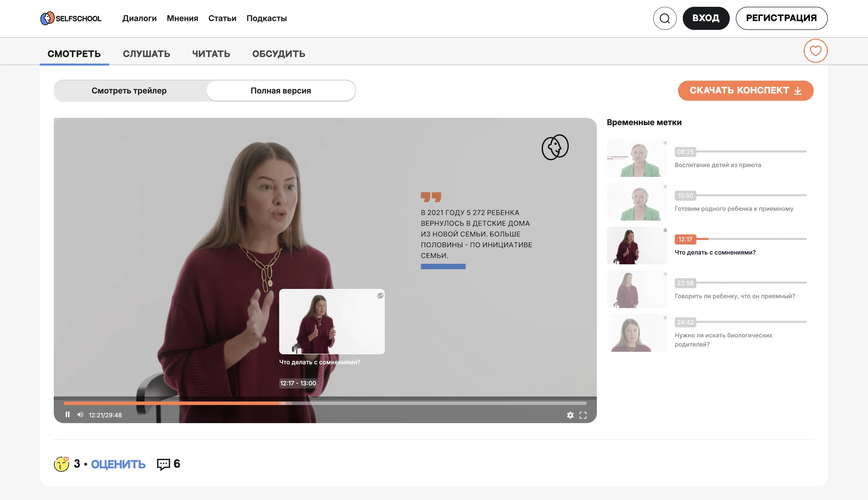Enter fullscreen mode on the player
868x500 pixels.
pyautogui.click(x=583, y=415)
